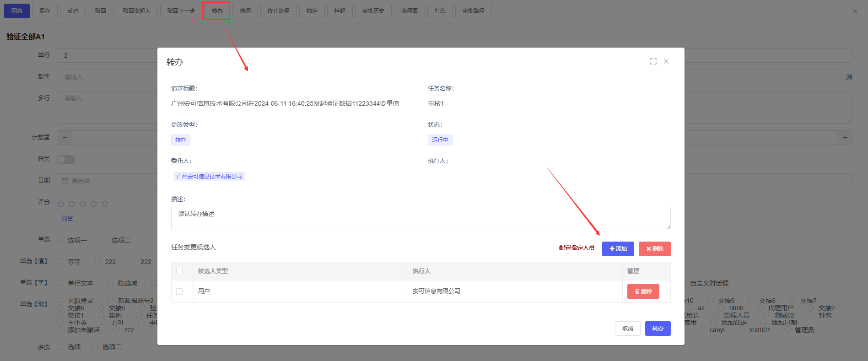Click the plus stepper on 计数器
This screenshot has width=868, height=361.
845,138
